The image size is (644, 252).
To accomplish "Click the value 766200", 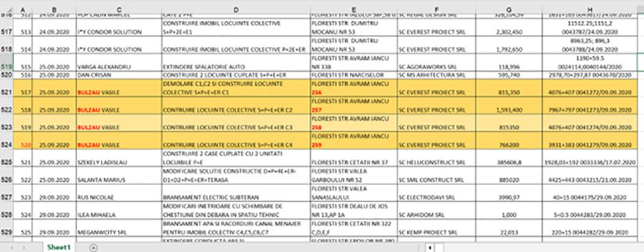I will click(x=509, y=145).
